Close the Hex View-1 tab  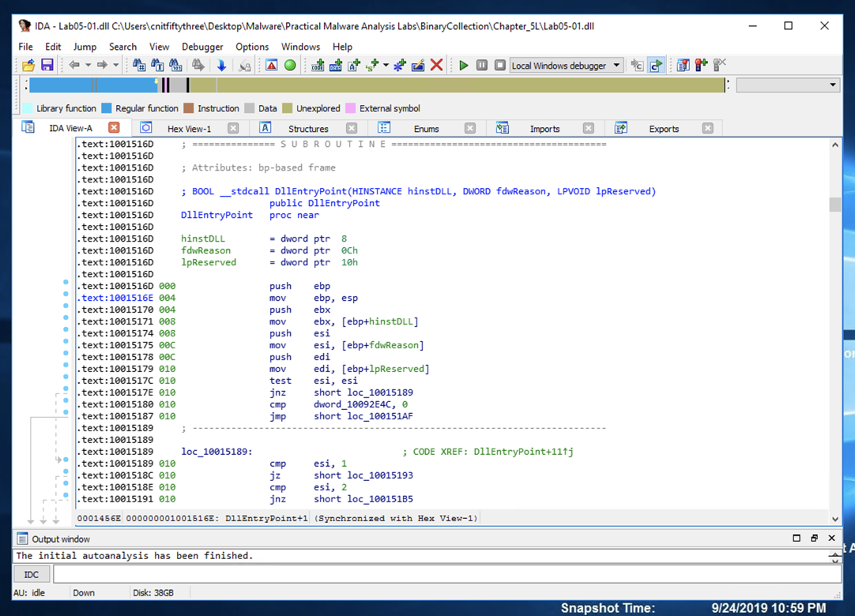(x=233, y=128)
